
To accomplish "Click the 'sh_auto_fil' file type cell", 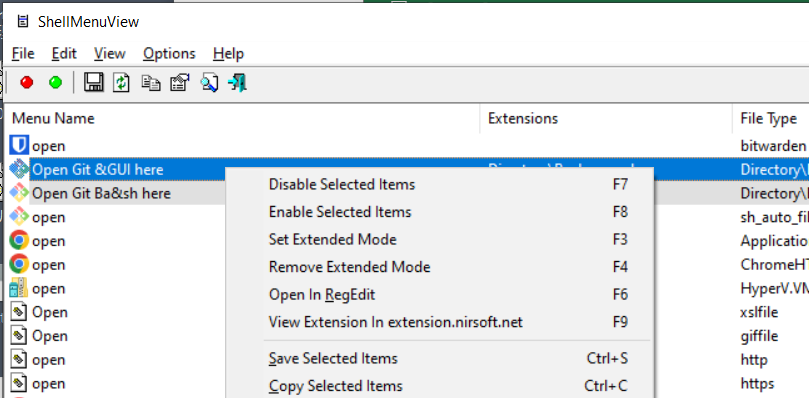I will tap(774, 217).
